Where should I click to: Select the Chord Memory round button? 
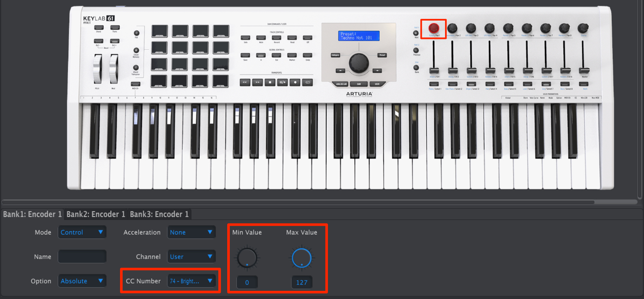[136, 50]
